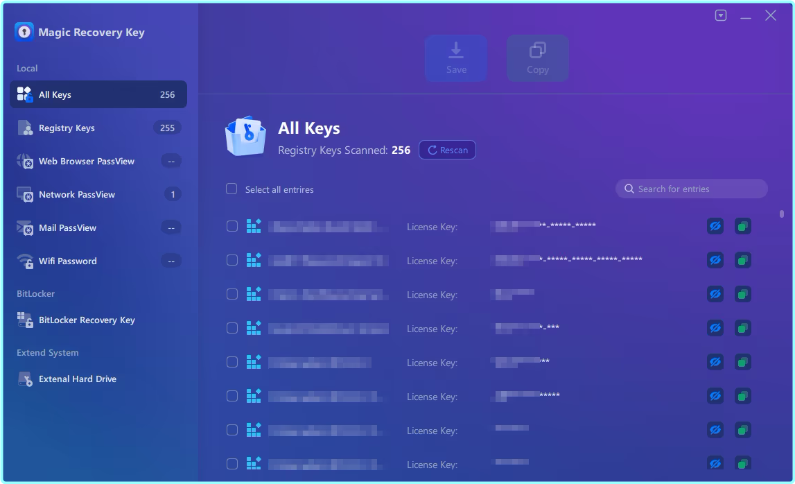Toggle eye icon on second key row
This screenshot has height=484, width=795.
(715, 260)
